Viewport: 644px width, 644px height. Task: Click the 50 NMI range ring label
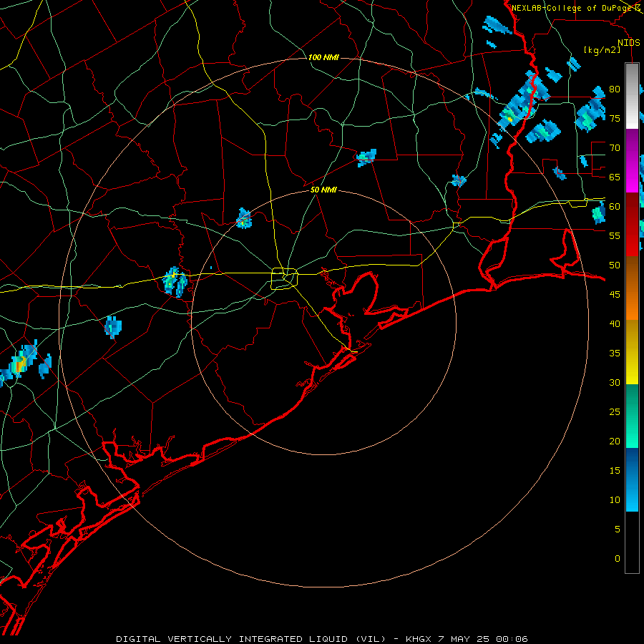click(323, 190)
